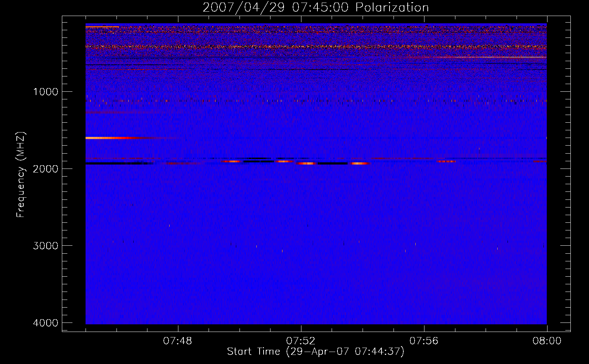Viewport: 589px width, 364px height.
Task: Click the "4000" frequency tick label
Action: (x=46, y=323)
